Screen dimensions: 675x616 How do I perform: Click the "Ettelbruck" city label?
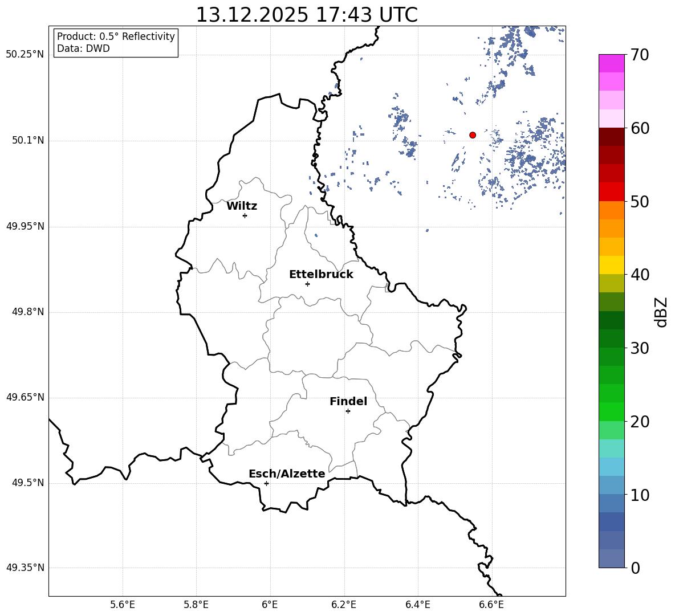pos(321,275)
